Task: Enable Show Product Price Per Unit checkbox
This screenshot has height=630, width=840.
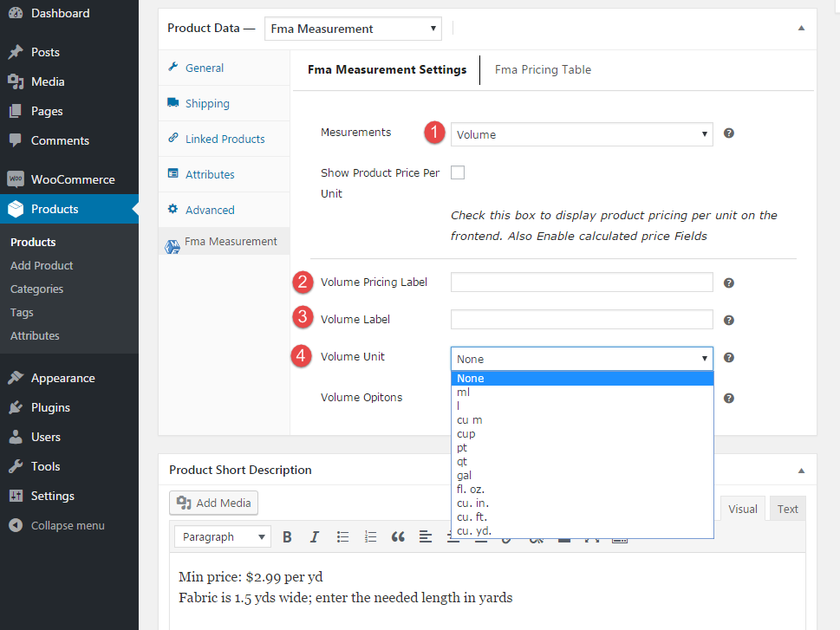Action: 458,172
